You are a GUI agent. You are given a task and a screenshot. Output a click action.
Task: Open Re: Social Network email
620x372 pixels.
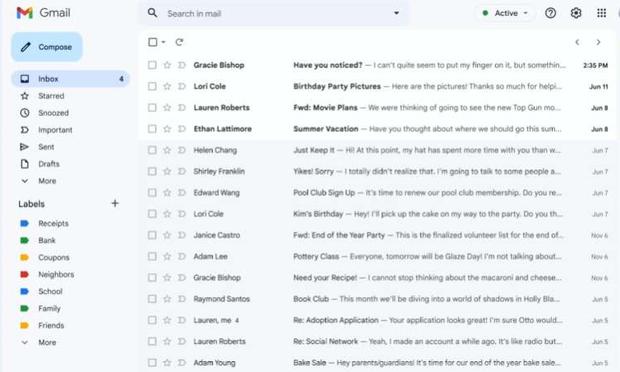click(x=378, y=341)
